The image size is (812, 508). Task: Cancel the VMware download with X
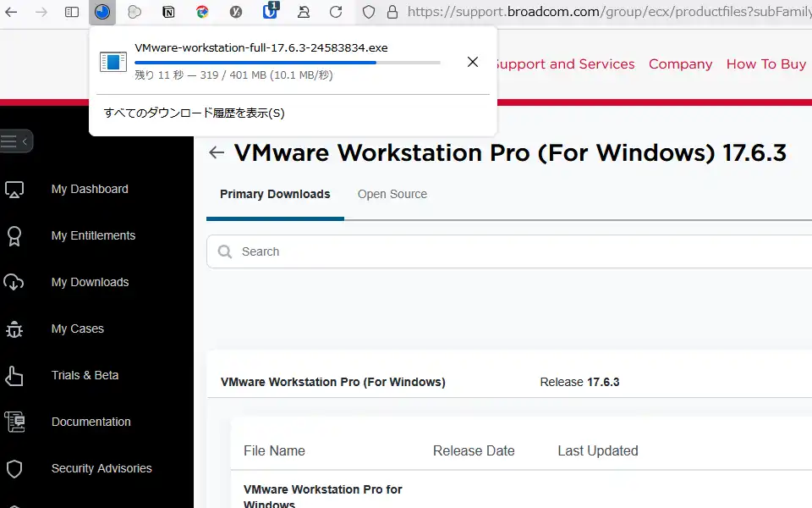point(472,62)
